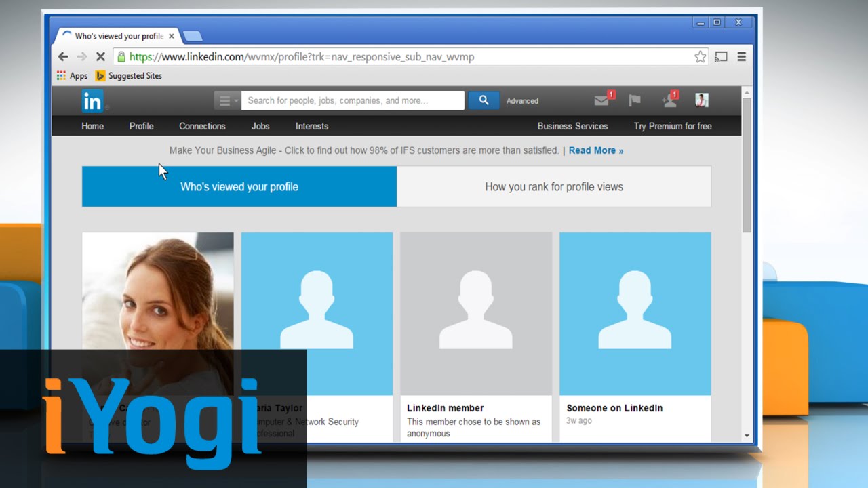Viewport: 868px width, 488px height.
Task: Stop page loading with the X button
Action: point(100,57)
